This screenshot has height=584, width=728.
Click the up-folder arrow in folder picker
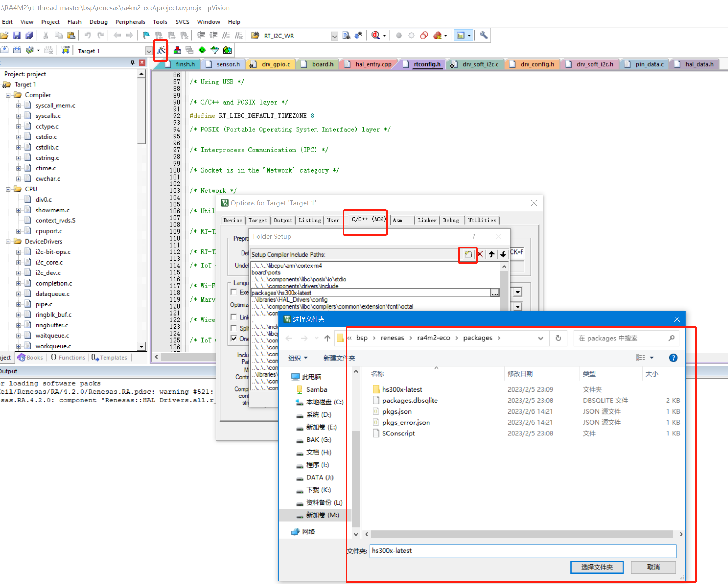click(327, 338)
